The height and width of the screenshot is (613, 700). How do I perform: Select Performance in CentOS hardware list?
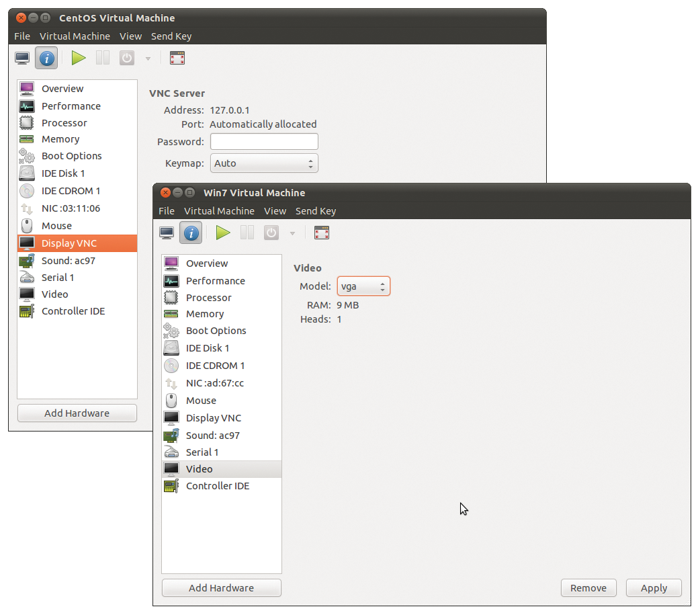(x=77, y=106)
